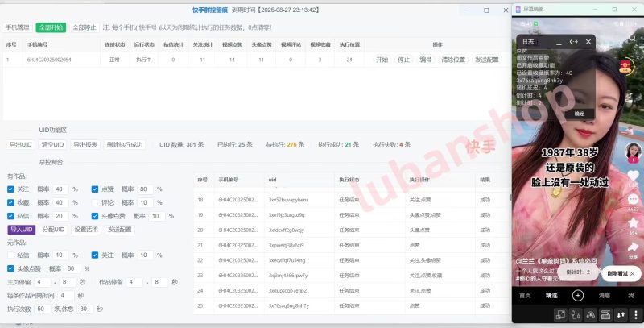Image resolution: width=644 pixels, height=328 pixels.
Task: Click uid cell 3xv52buwapyhens
Action: coord(288,200)
